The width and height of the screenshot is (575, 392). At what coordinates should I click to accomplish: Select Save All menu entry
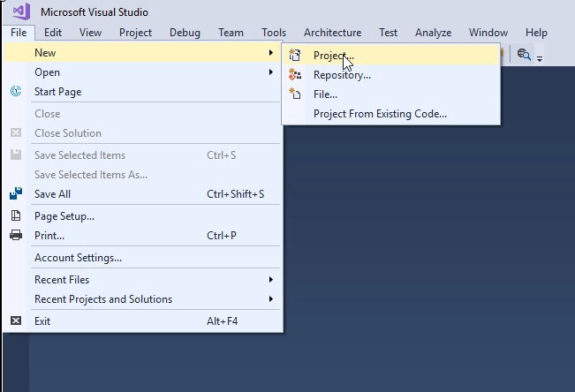pyautogui.click(x=142, y=193)
